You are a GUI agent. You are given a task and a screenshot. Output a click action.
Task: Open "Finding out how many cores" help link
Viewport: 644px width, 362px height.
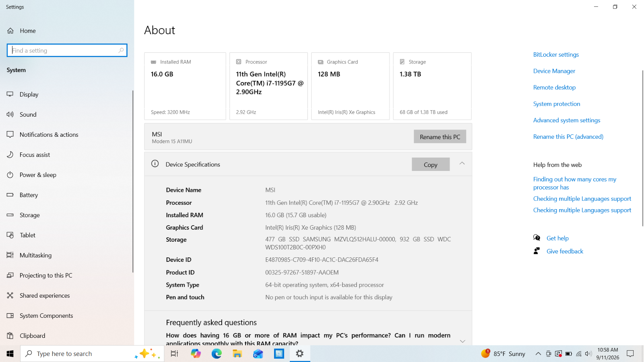pyautogui.click(x=575, y=183)
